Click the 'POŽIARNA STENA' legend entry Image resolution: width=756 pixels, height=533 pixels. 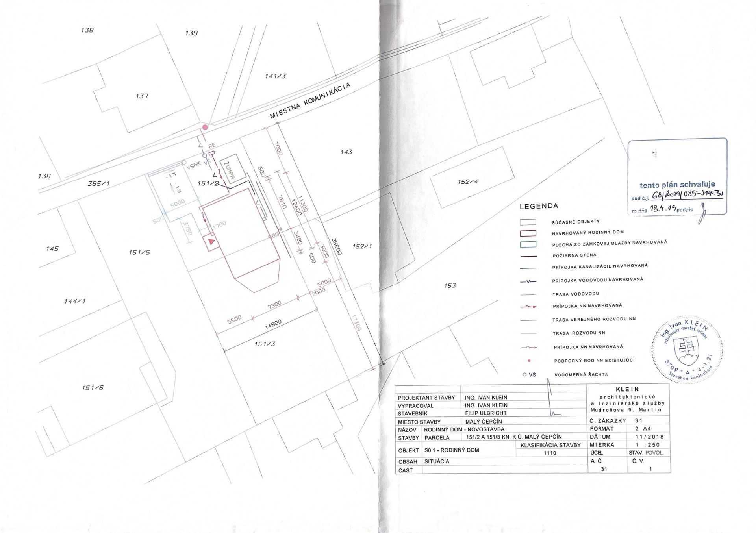coord(574,255)
